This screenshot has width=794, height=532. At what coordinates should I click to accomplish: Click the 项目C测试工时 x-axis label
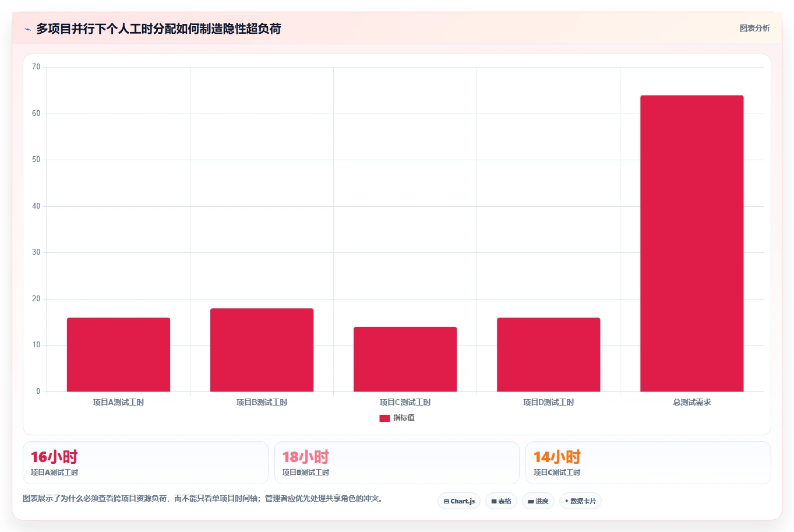(x=405, y=402)
